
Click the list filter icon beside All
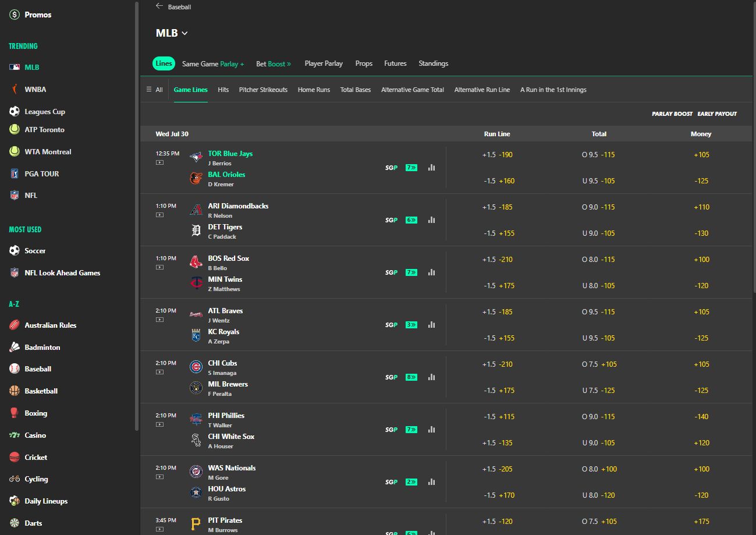[150, 90]
